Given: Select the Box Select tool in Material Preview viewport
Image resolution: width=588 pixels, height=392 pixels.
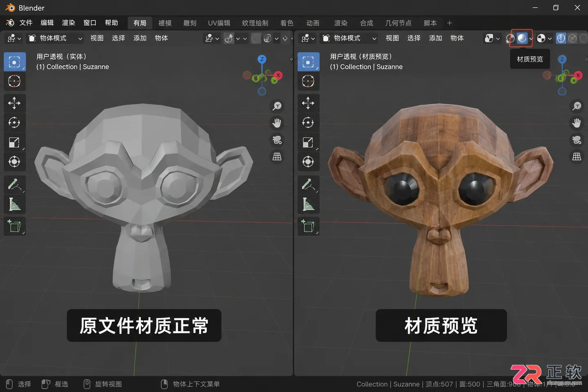Looking at the screenshot, I should point(308,62).
